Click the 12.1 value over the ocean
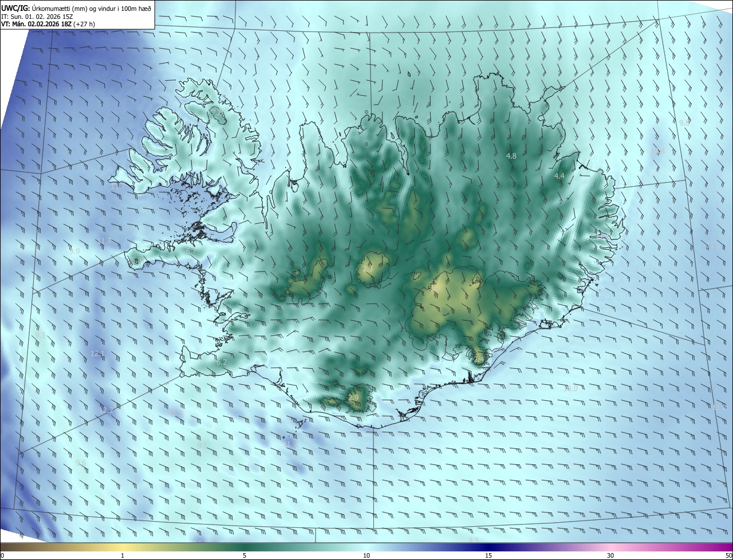Image resolution: width=733 pixels, height=560 pixels. click(97, 354)
